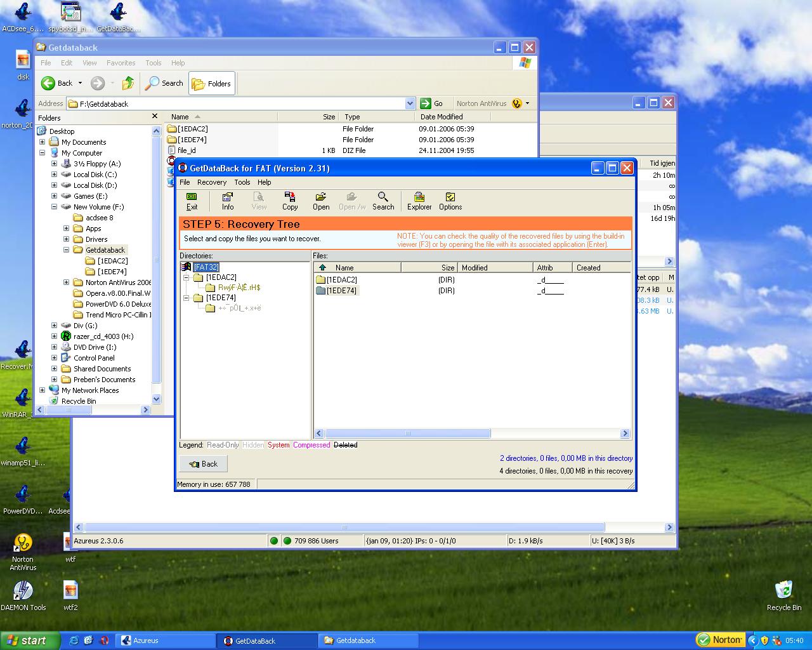
Task: Click Internet Explorer quick launch icon
Action: click(x=74, y=640)
